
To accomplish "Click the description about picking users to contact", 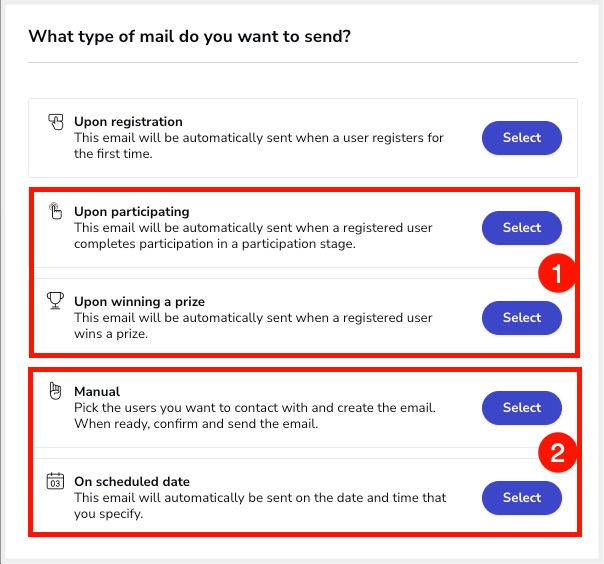I will point(255,416).
